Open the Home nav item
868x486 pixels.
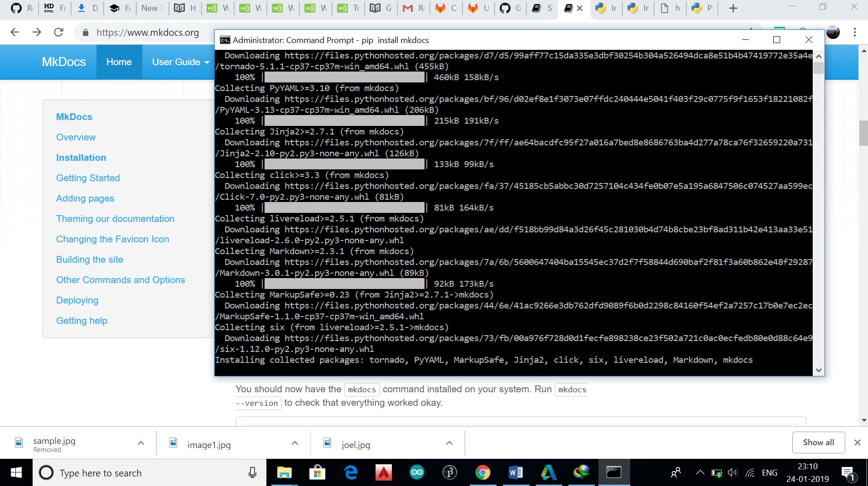pos(119,62)
